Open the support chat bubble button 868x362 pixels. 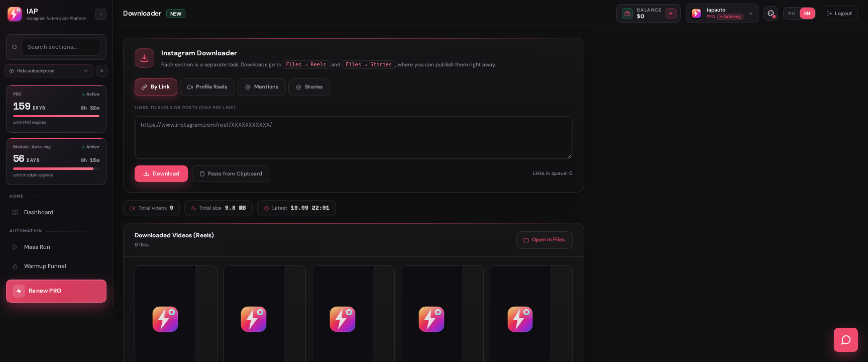(x=846, y=340)
